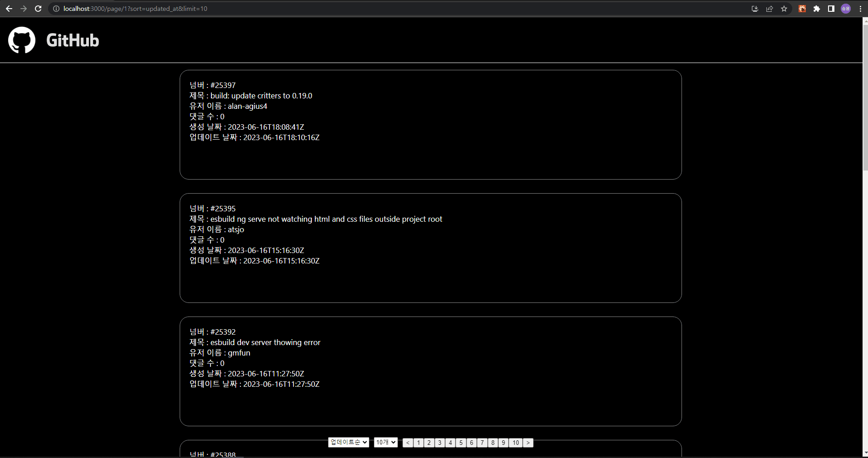Open the 업데이트순 sort dropdown
Image resolution: width=868 pixels, height=458 pixels.
[x=348, y=442]
